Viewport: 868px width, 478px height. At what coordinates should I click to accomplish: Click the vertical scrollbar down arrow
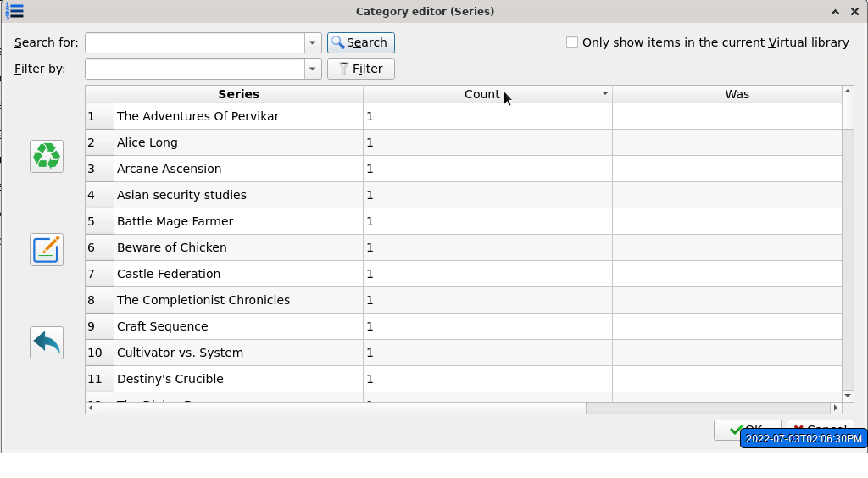point(848,396)
